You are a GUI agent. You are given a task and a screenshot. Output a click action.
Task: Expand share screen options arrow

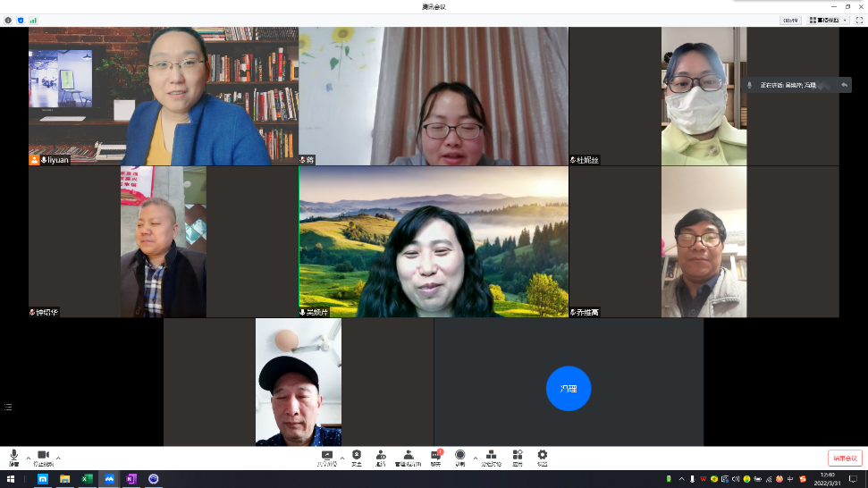[342, 458]
